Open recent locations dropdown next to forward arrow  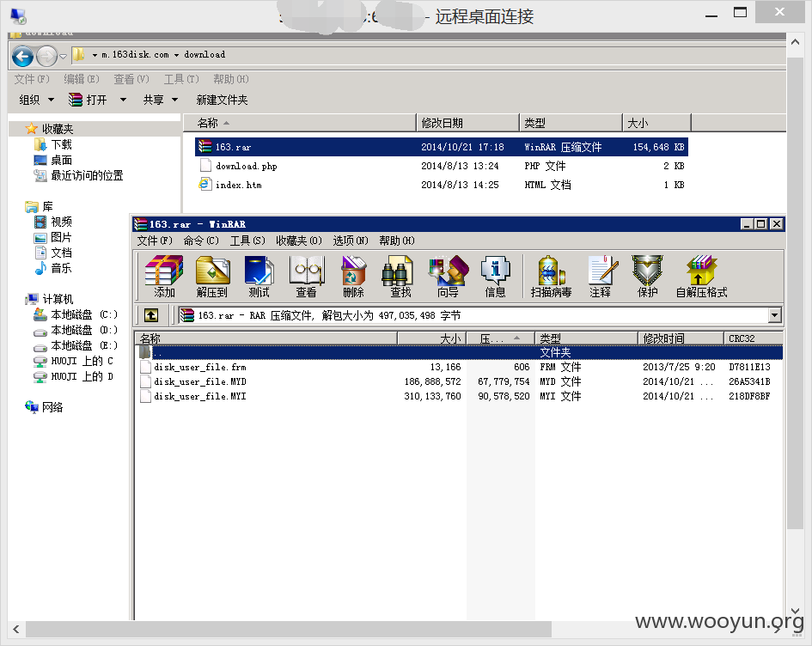pyautogui.click(x=63, y=56)
